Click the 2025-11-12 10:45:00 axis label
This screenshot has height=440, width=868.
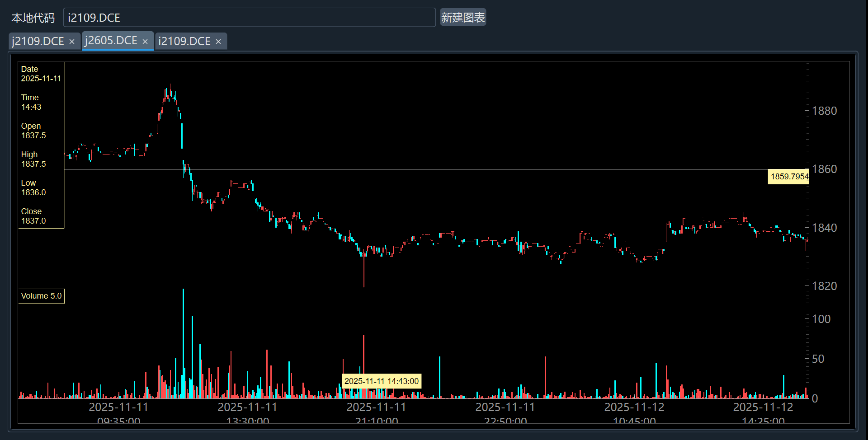pyautogui.click(x=634, y=413)
